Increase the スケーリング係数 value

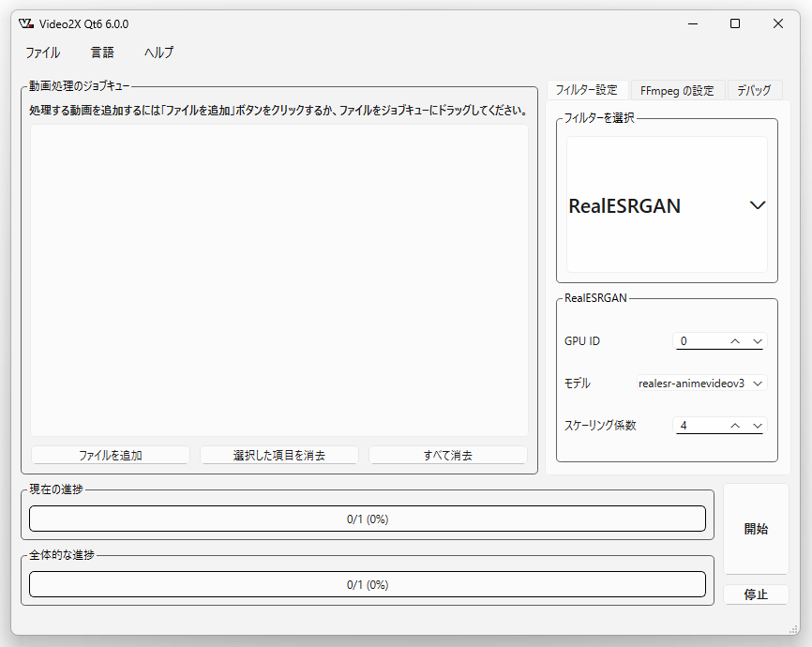pyautogui.click(x=735, y=426)
